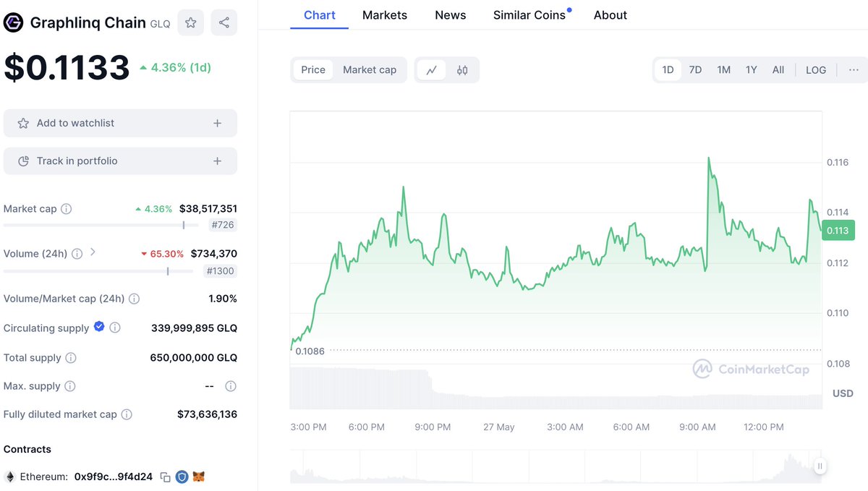Toggle logarithmic scale with LOG

pos(815,69)
